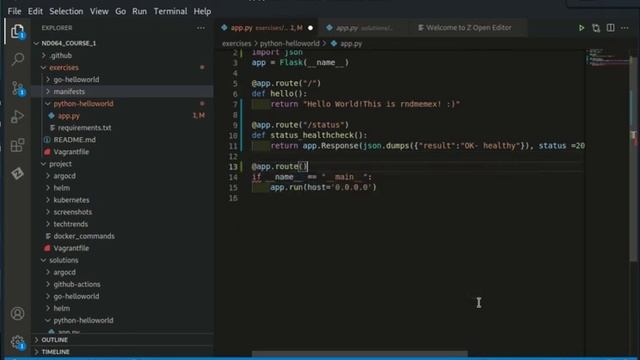Split the editor to the right

pyautogui.click(x=611, y=28)
